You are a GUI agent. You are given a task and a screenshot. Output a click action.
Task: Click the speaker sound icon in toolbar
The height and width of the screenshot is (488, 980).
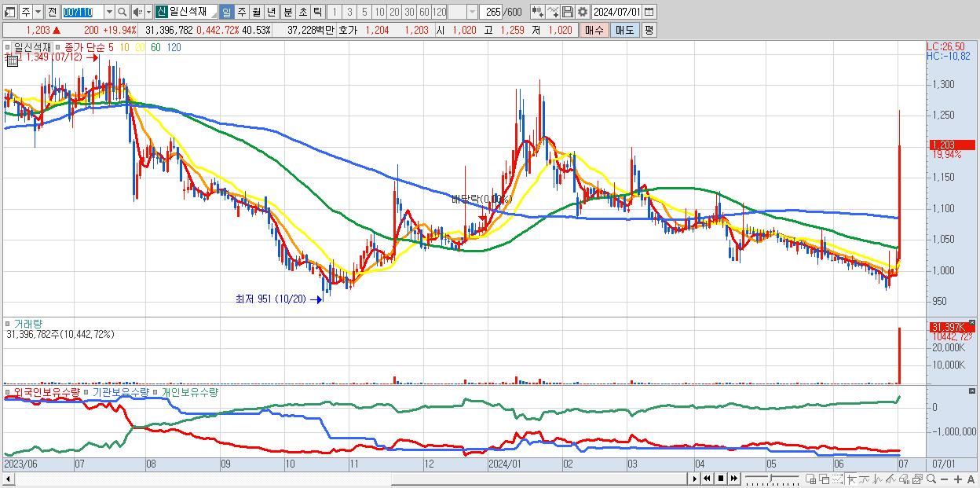coord(137,12)
